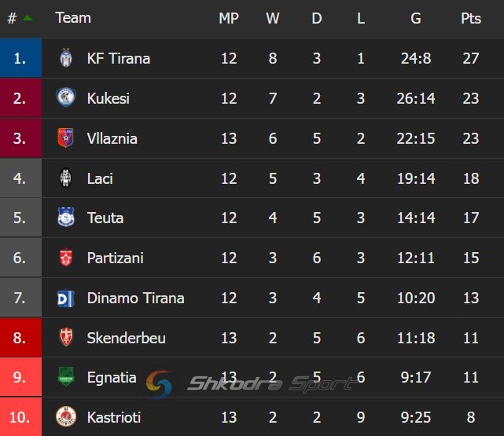The height and width of the screenshot is (436, 504).
Task: Click the W column header
Action: [x=273, y=18]
